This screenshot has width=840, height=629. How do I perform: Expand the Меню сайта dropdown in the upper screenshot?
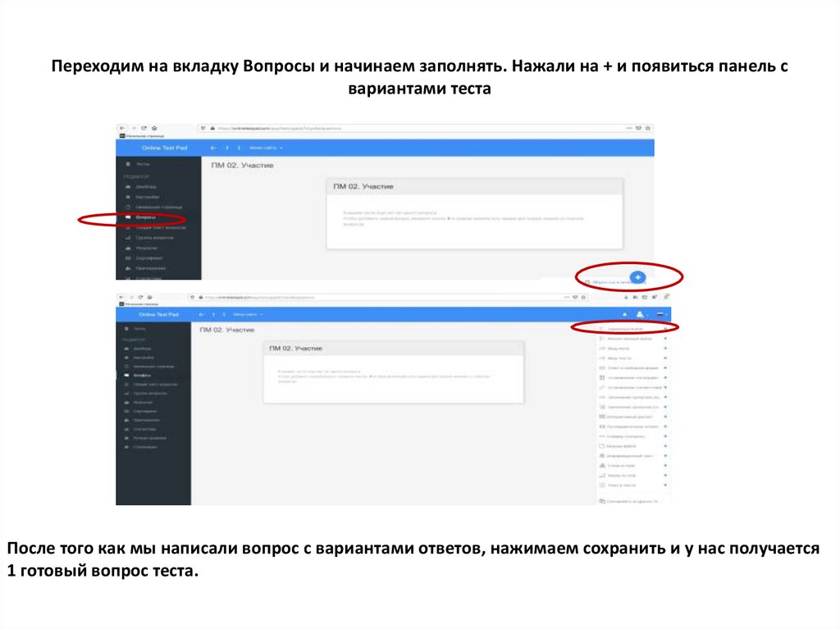pos(266,148)
